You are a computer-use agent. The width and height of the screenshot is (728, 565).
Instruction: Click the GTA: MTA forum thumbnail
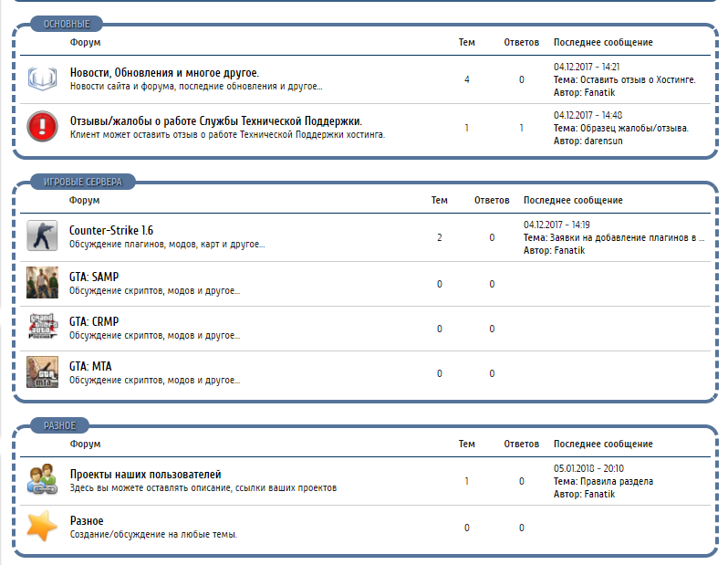point(42,371)
